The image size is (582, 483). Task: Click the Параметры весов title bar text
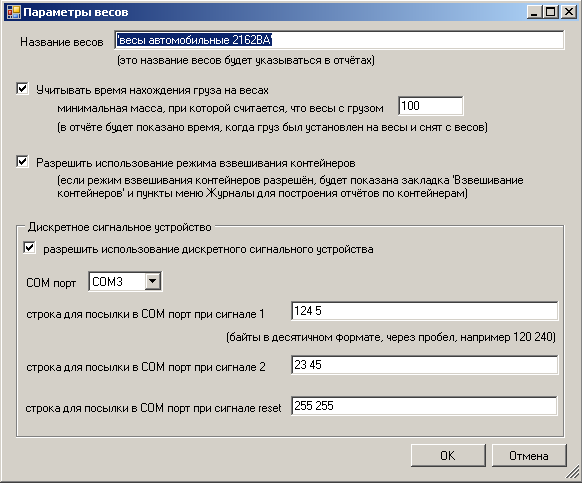(x=76, y=12)
